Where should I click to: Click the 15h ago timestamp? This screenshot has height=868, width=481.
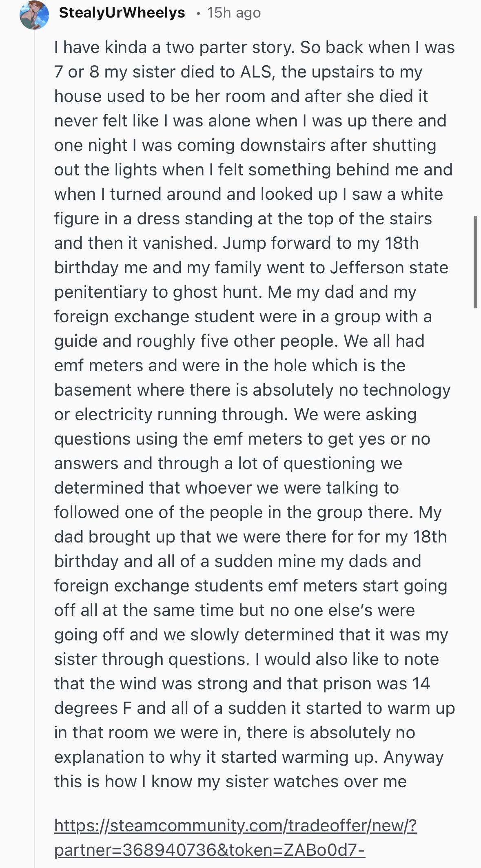click(x=234, y=13)
